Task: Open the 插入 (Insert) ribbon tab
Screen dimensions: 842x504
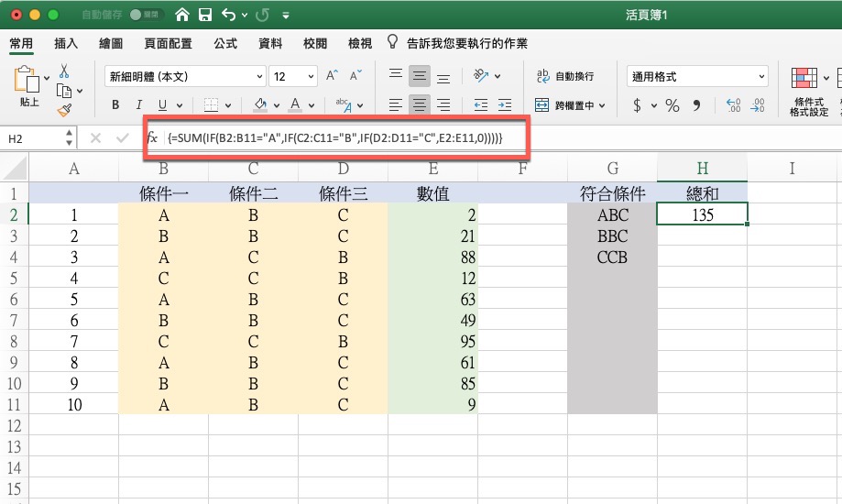Action: [x=66, y=43]
